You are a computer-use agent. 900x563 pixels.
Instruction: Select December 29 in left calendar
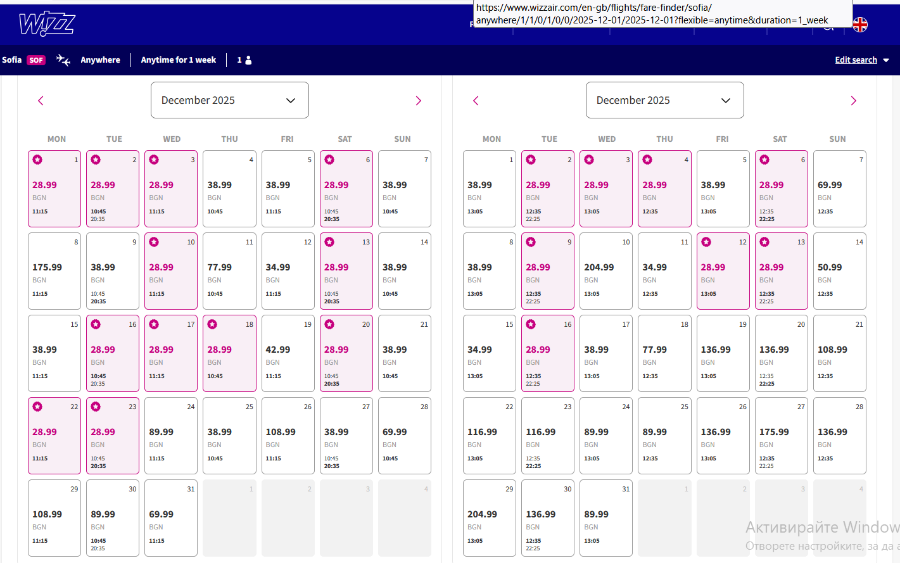(x=55, y=518)
